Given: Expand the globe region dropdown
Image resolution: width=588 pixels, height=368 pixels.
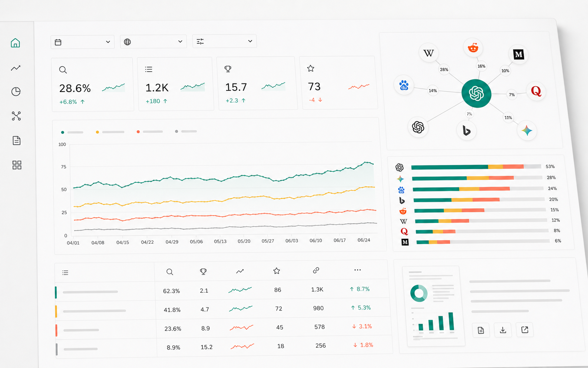Looking at the screenshot, I should click(x=153, y=42).
